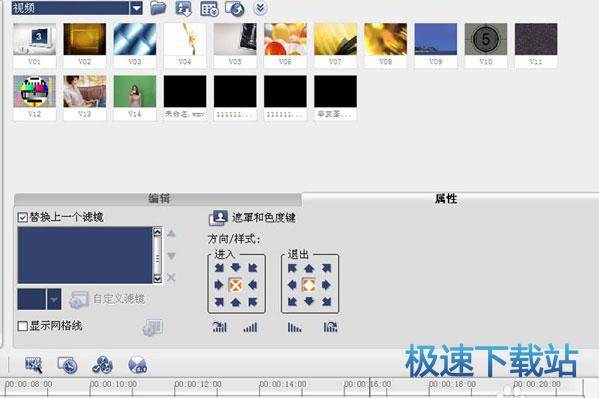Set enter direction from bottom-left

(219, 302)
